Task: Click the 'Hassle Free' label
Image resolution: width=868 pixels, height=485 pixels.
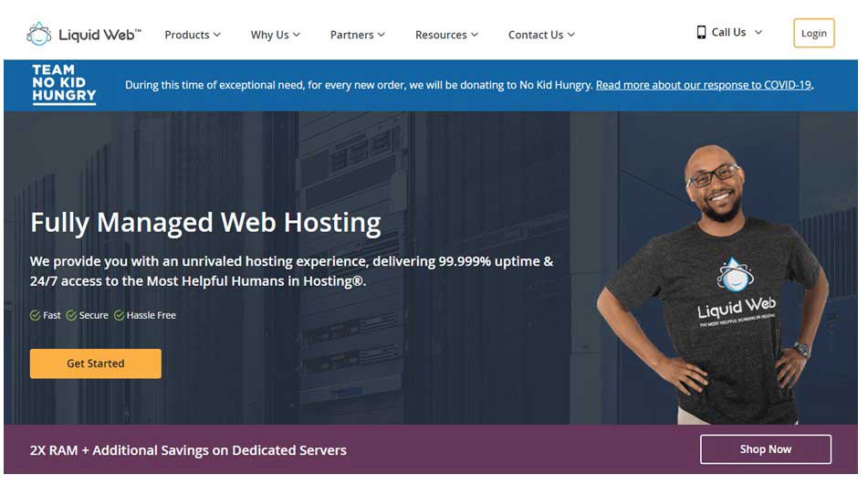Action: [152, 315]
